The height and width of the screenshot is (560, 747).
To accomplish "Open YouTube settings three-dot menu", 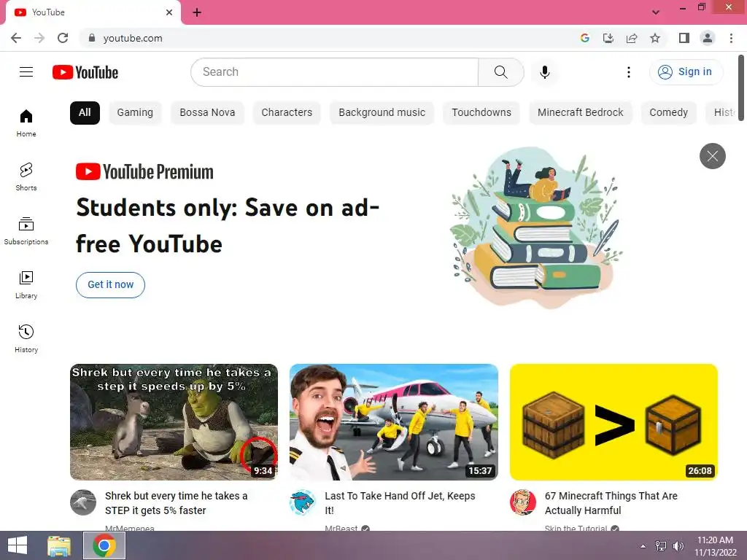I will pos(628,72).
